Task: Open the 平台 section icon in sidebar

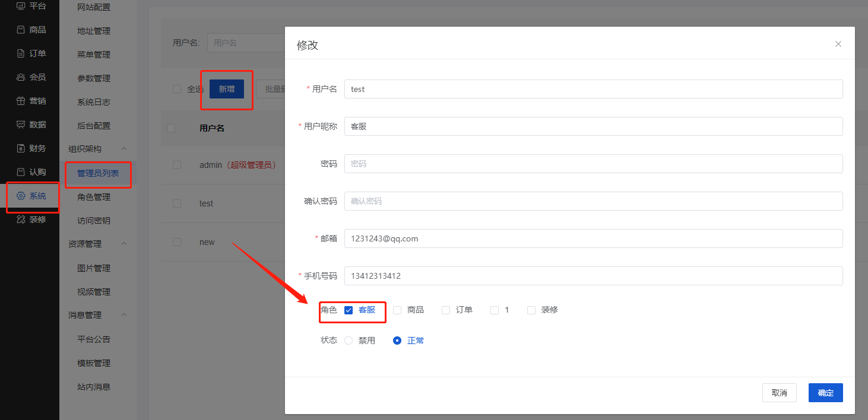Action: [x=21, y=6]
